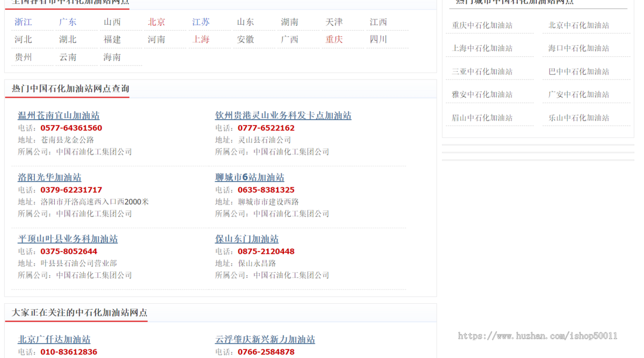Open the 北京广仟达加油站 link
This screenshot has height=358, width=644.
coord(54,339)
